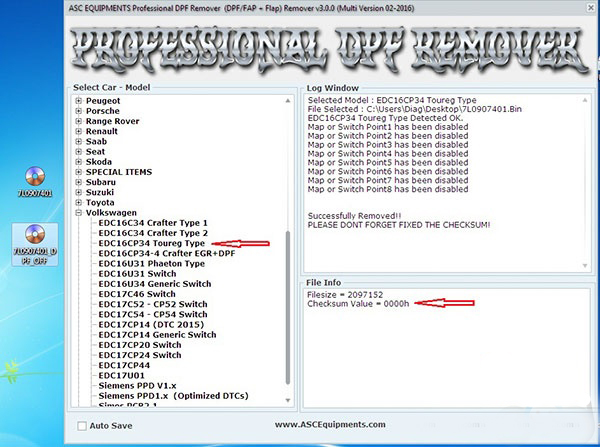
Task: Select EDC17CP24 Switch entry
Action: point(140,355)
